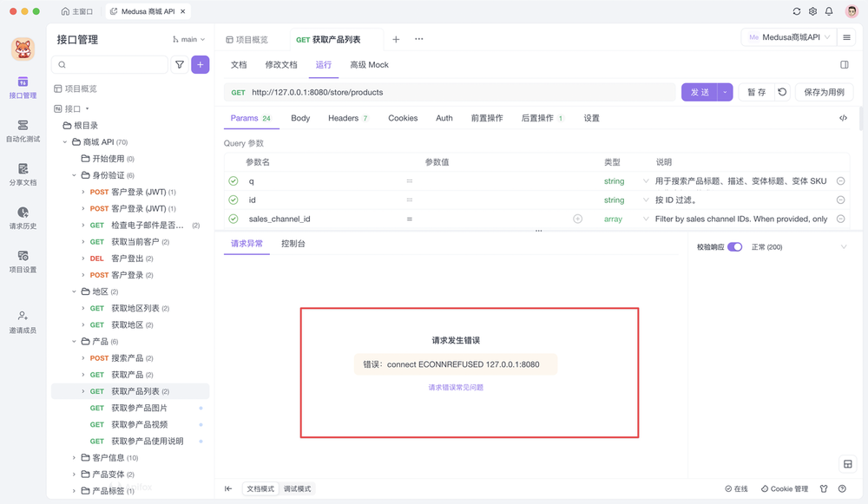Image resolution: width=868 pixels, height=504 pixels.
Task: Click the 发送 send button
Action: click(x=699, y=92)
